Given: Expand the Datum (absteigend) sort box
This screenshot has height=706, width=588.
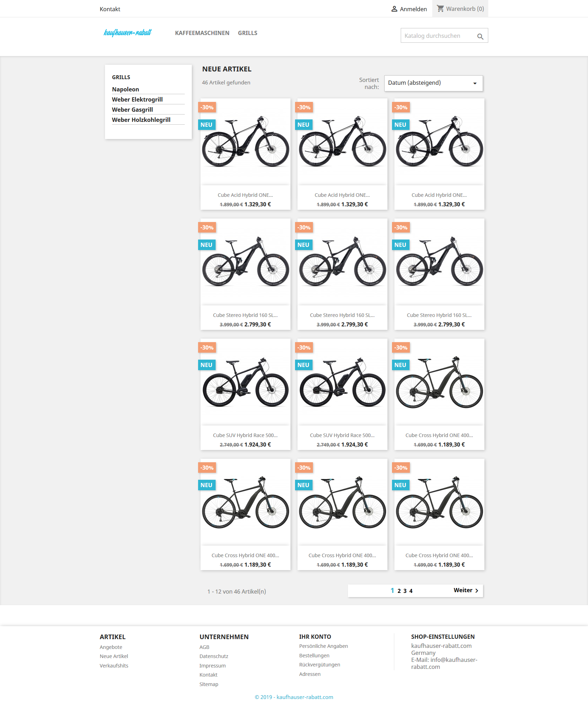Looking at the screenshot, I should click(x=433, y=83).
